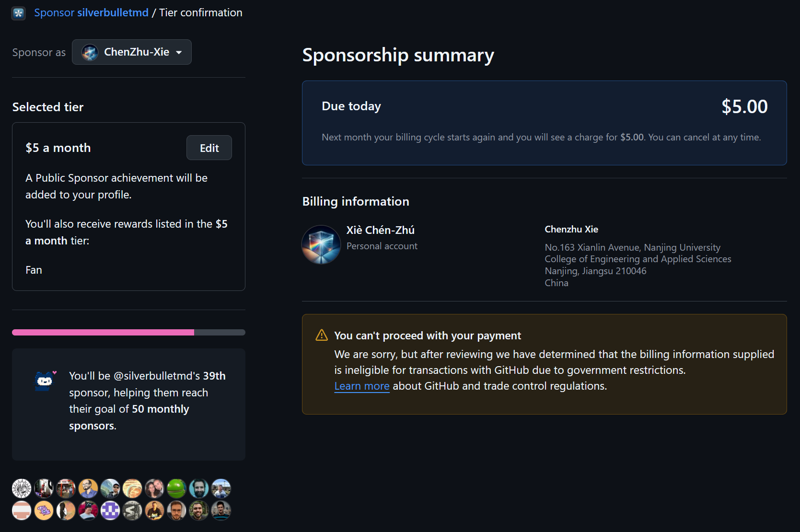Select the pink striped identicon sponsor avatar

click(22, 511)
